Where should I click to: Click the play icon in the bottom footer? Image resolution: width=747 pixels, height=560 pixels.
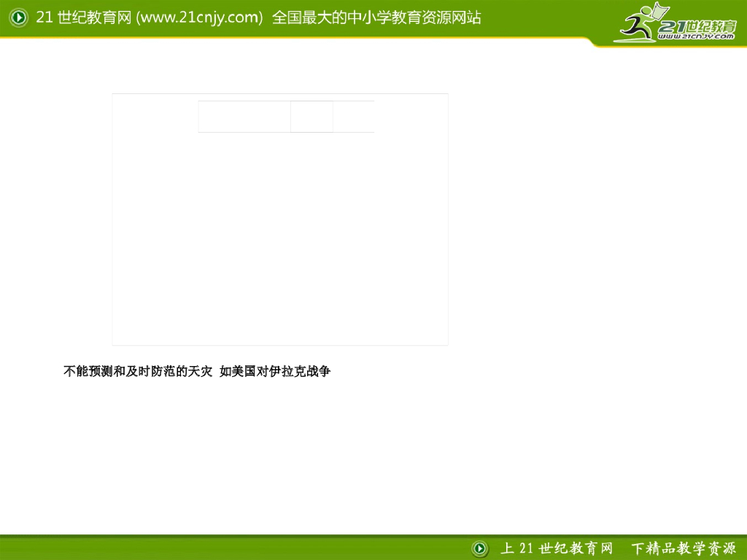pyautogui.click(x=480, y=548)
